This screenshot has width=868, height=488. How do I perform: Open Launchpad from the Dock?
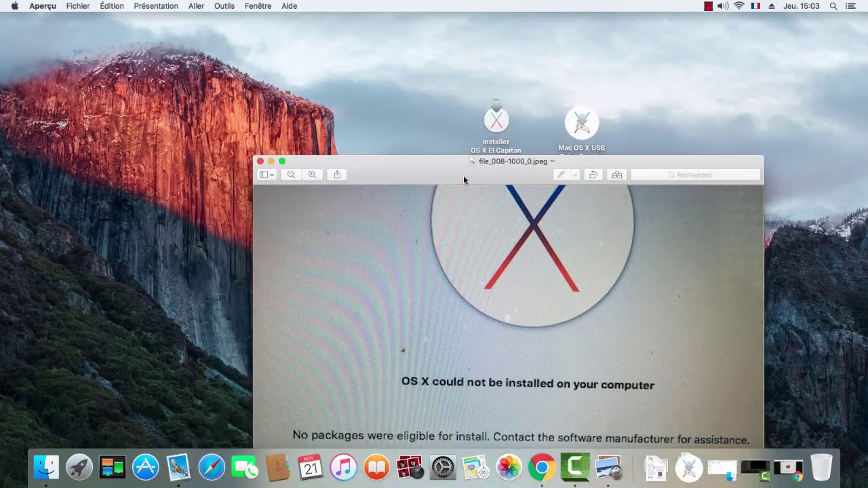click(x=79, y=467)
